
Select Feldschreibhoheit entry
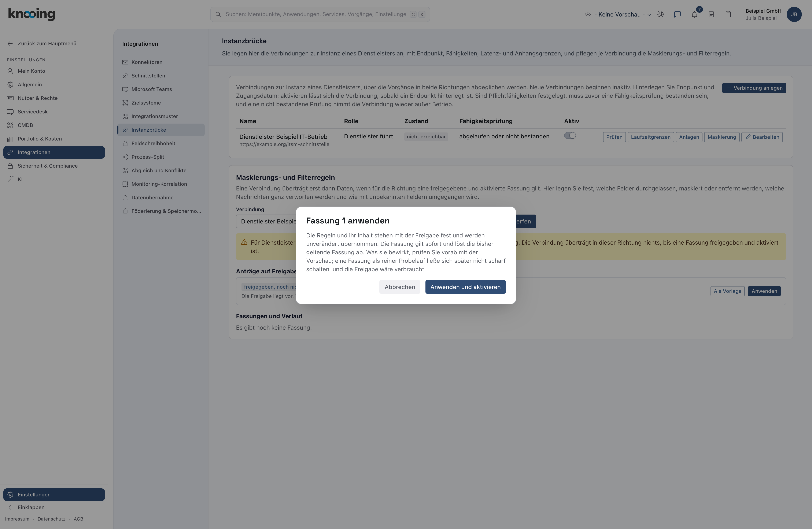(161, 143)
